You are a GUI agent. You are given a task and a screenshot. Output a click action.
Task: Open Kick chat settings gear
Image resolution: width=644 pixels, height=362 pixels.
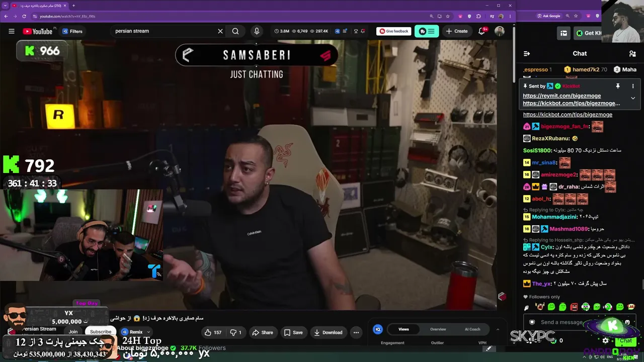click(606, 340)
